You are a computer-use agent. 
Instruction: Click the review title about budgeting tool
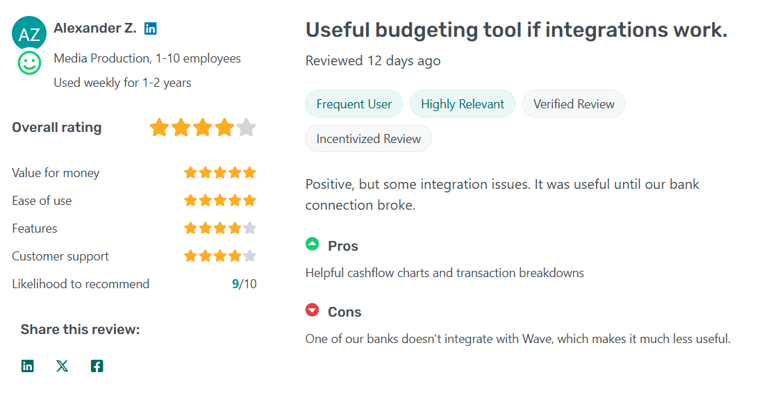point(516,31)
